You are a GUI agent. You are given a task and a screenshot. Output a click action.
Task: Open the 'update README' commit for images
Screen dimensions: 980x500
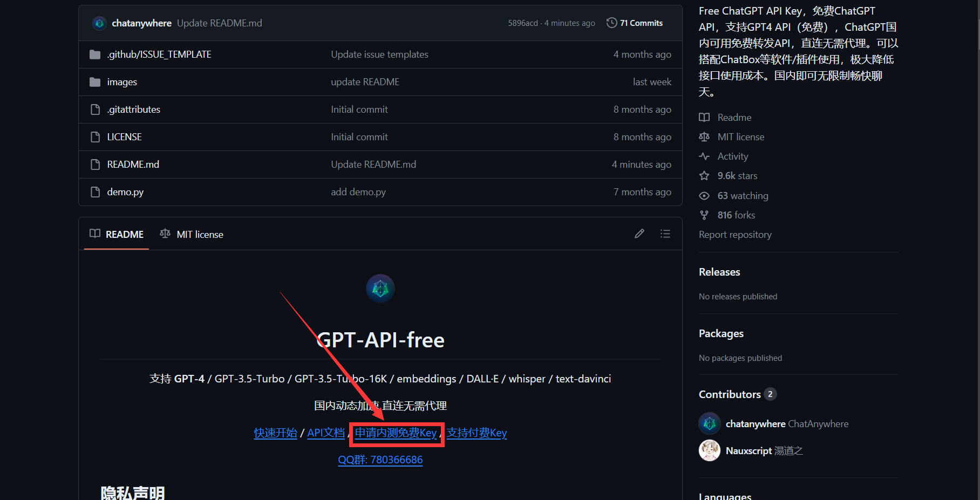365,82
